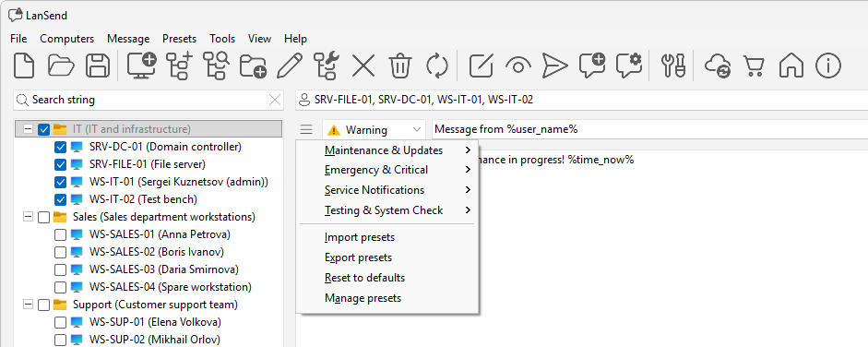Click the recipients field listing SRV-FILE-01
Viewport: 868px width, 347px height.
[x=581, y=100]
